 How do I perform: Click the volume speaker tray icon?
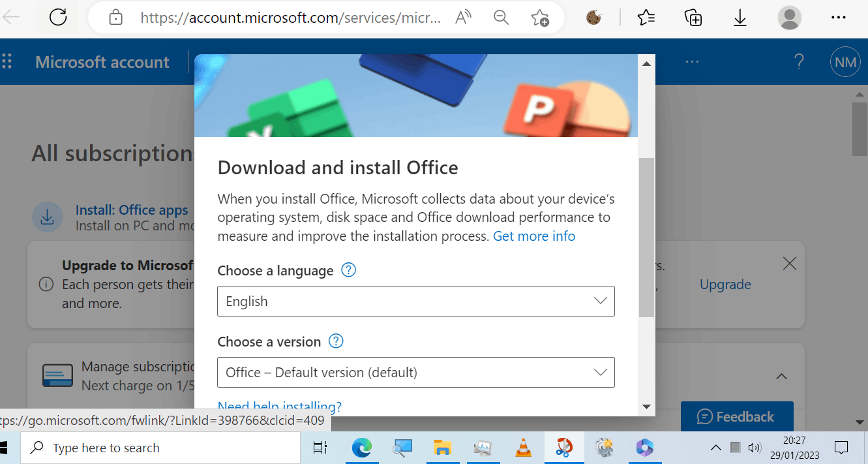[755, 448]
